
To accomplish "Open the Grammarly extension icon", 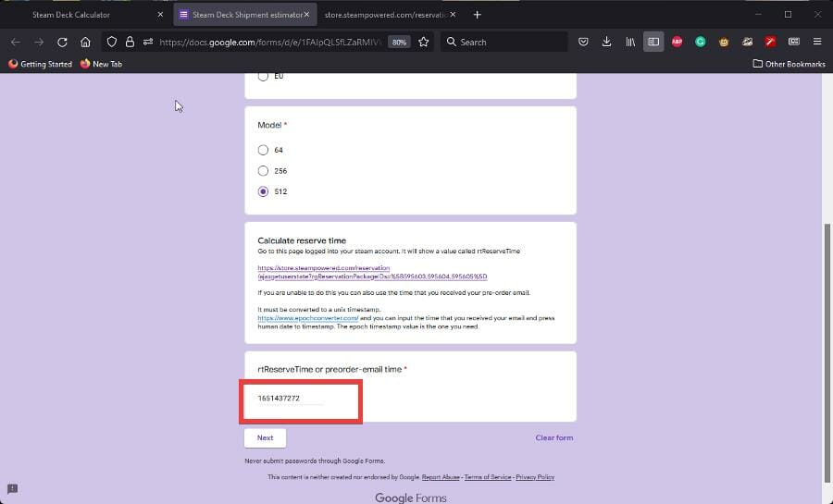I will (x=701, y=42).
